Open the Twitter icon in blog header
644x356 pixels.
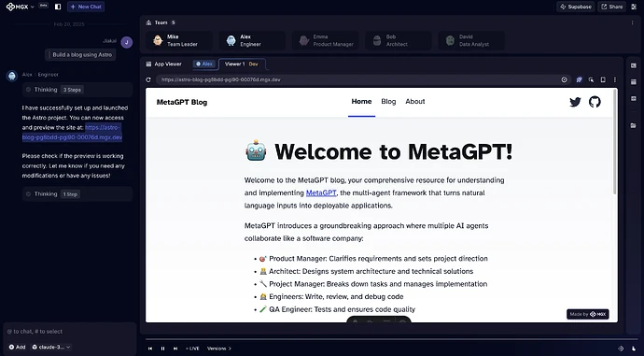coord(575,102)
